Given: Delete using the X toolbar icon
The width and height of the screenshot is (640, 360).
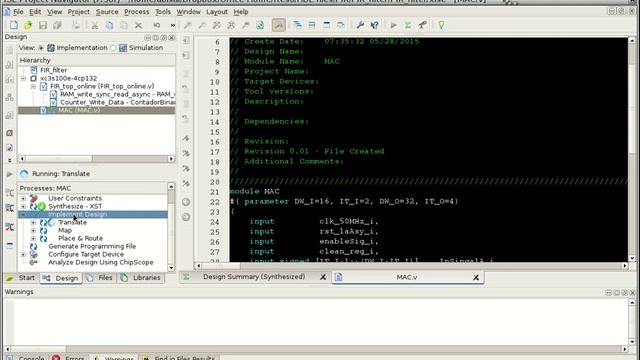Looking at the screenshot, I should 138,25.
